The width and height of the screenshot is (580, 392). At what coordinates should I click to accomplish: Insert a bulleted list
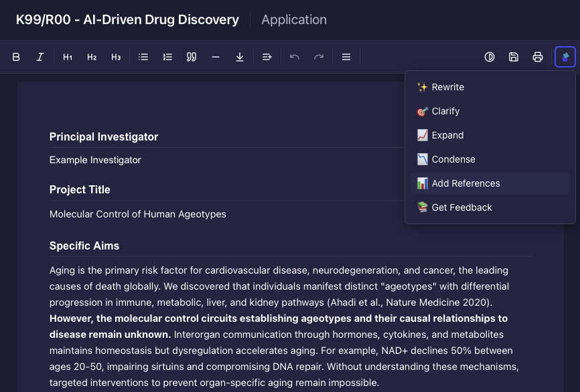143,57
